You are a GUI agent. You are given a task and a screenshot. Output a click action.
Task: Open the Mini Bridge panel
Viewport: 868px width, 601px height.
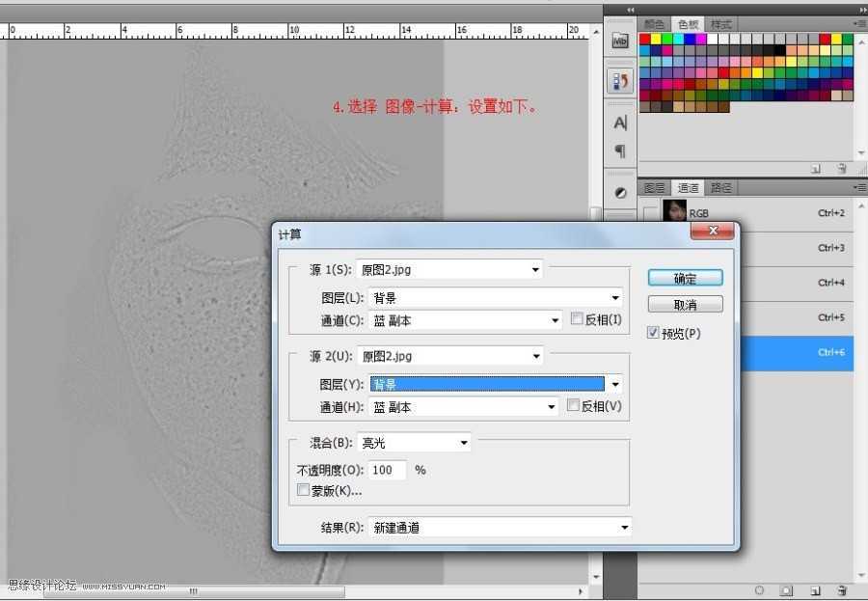pyautogui.click(x=619, y=40)
